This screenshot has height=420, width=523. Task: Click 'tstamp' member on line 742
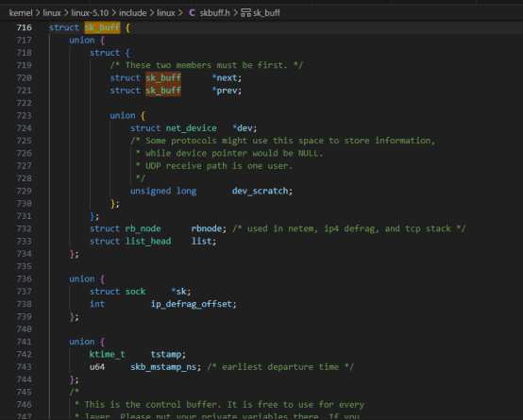[x=166, y=354]
